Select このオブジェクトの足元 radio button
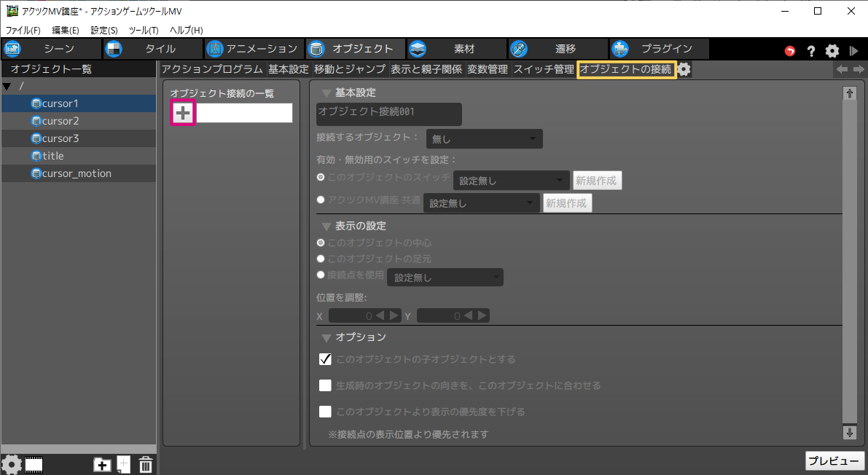This screenshot has width=868, height=475. 321,259
